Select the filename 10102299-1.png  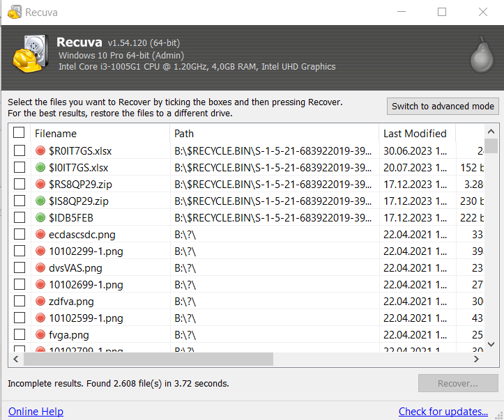(x=86, y=251)
